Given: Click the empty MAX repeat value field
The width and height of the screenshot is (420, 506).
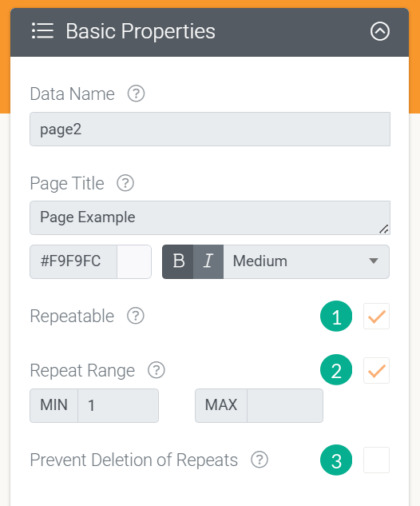Looking at the screenshot, I should (285, 405).
